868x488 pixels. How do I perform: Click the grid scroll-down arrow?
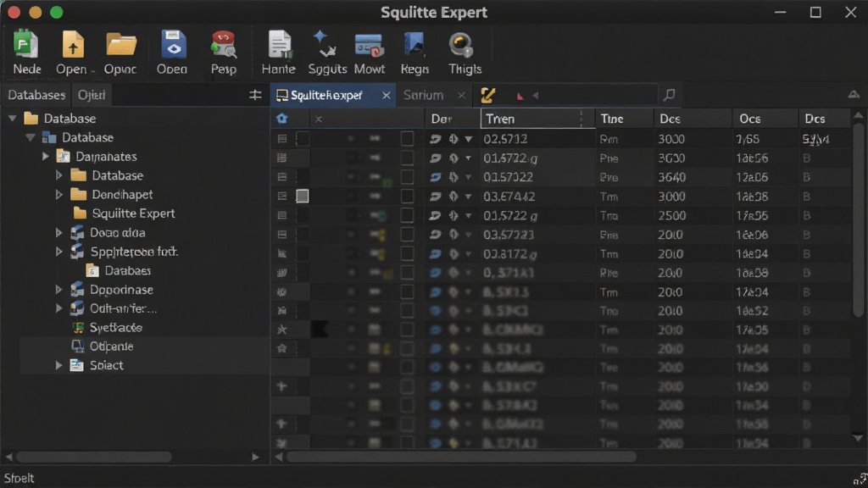(858, 438)
